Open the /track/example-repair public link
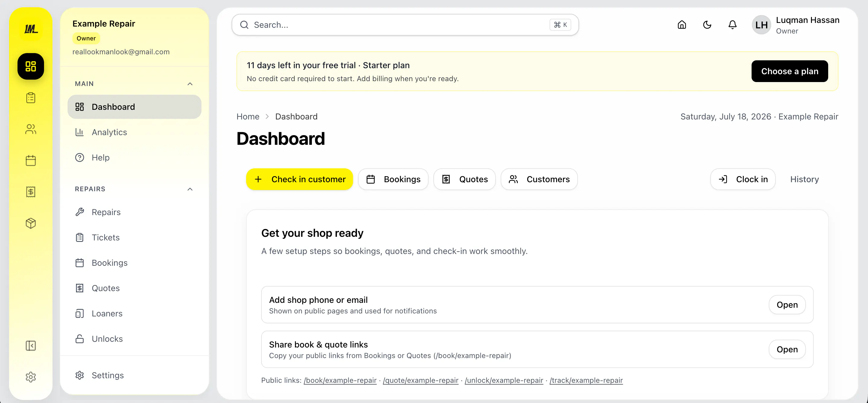868x403 pixels. (x=586, y=380)
